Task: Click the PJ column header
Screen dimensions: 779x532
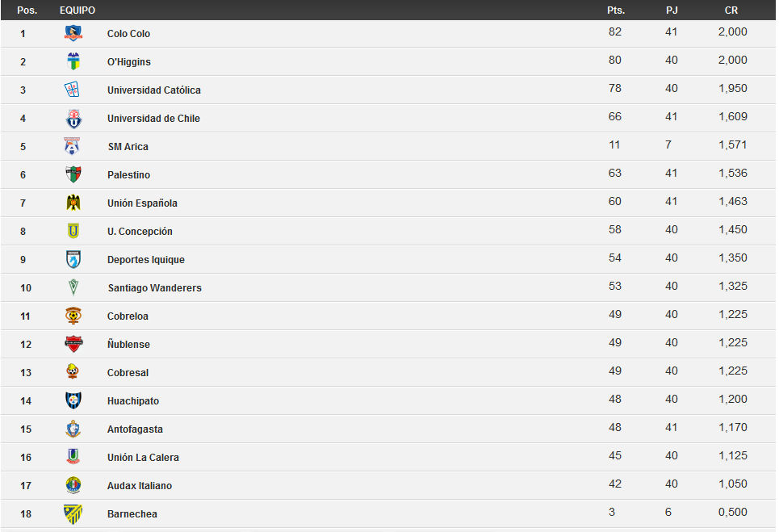Action: click(x=672, y=10)
